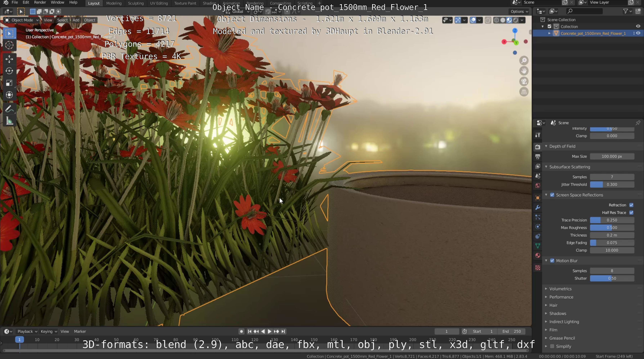
Task: Click the viewport pan hand icon
Action: pyautogui.click(x=524, y=71)
